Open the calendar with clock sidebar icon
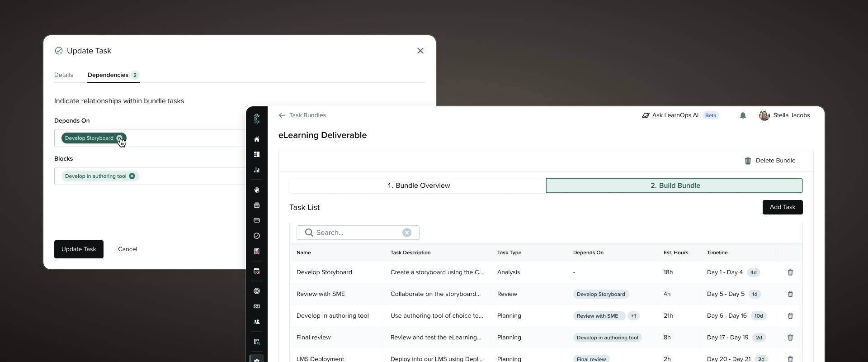This screenshot has width=868, height=362. coord(257,271)
